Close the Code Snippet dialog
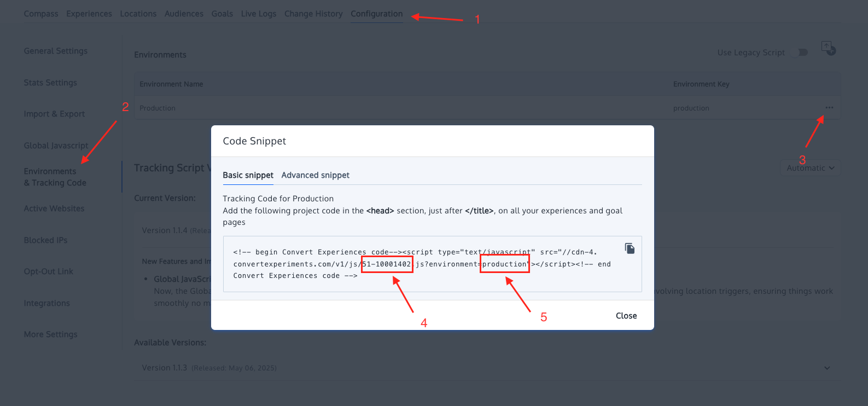This screenshot has width=868, height=406. point(626,316)
